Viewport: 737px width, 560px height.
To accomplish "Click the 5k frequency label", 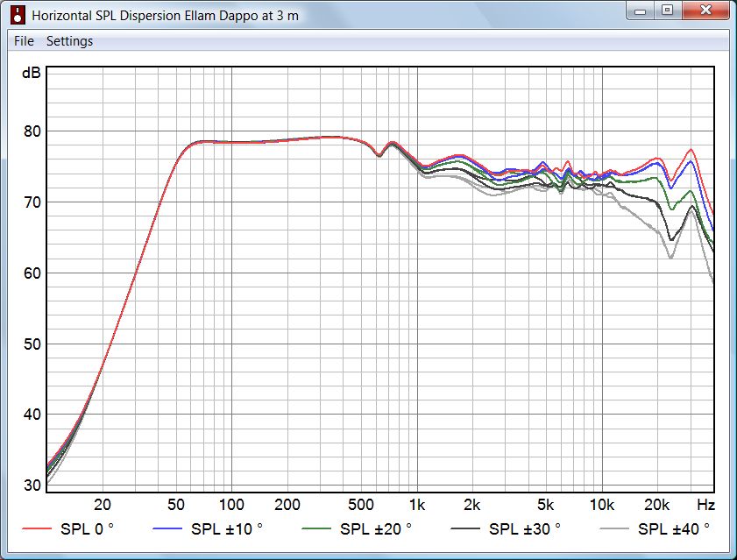I will click(546, 505).
